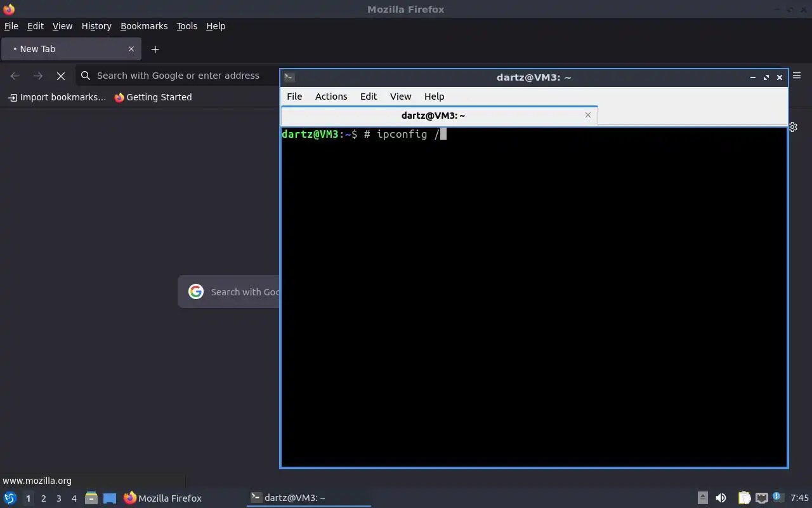The height and width of the screenshot is (508, 812).
Task: Open Firefox Edit menu
Action: pos(36,26)
